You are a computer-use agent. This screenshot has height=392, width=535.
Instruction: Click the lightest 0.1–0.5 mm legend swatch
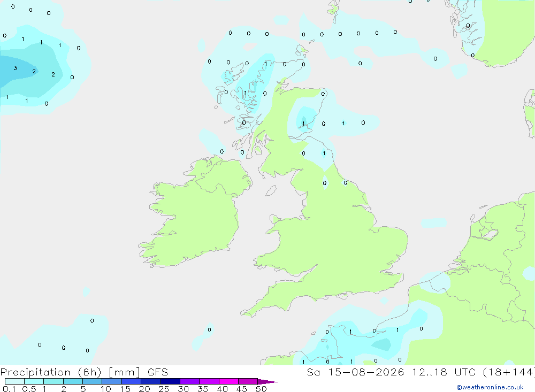pos(14,381)
